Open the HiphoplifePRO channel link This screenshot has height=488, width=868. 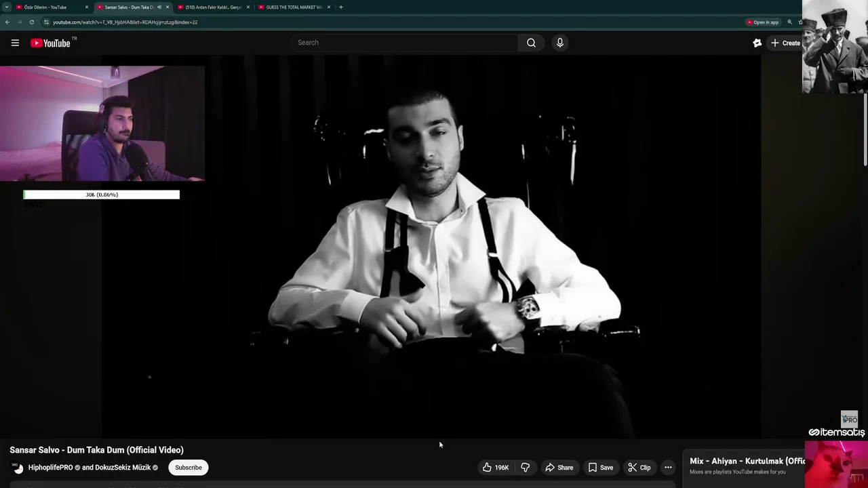[50, 468]
